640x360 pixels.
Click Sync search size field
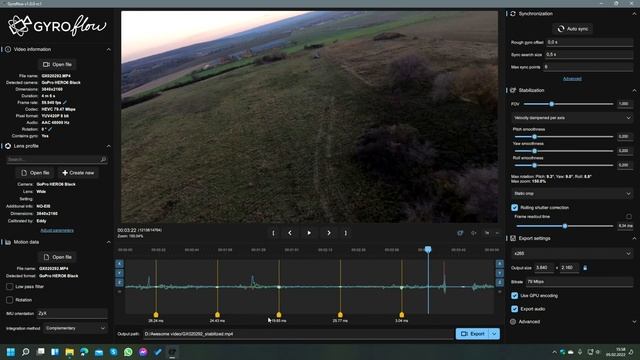589,54
